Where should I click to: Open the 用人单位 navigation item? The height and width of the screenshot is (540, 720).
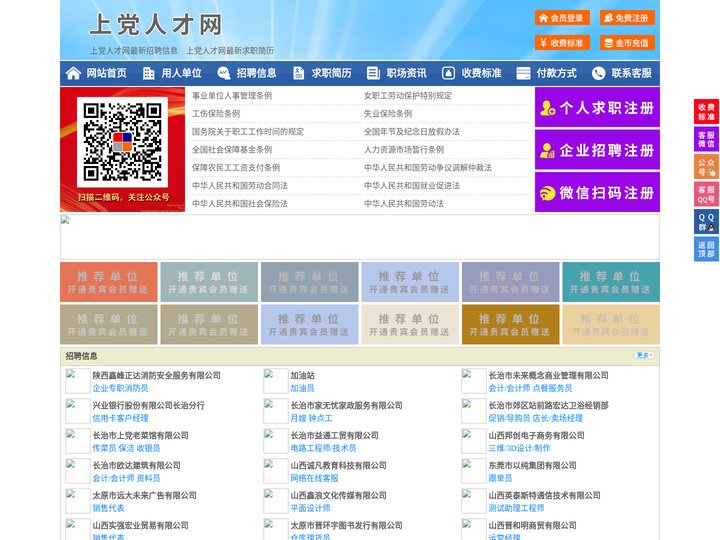[181, 73]
